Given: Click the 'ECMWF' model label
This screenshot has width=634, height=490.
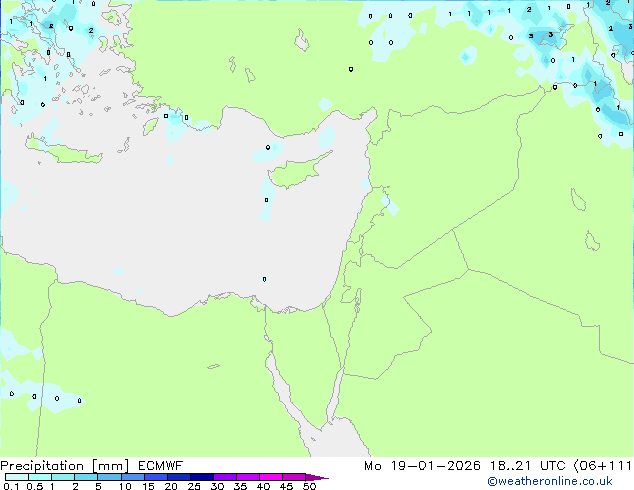Looking at the screenshot, I should point(161,466).
